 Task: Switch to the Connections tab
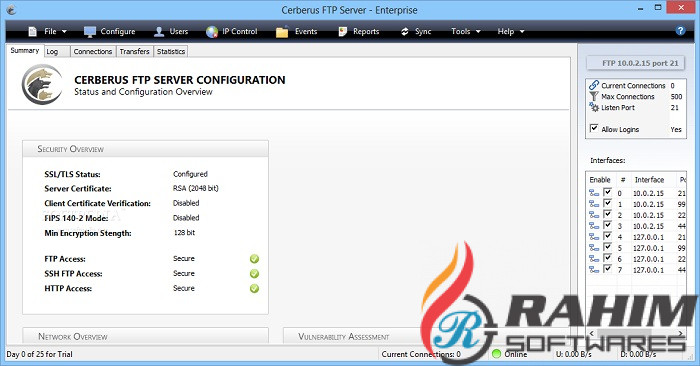pyautogui.click(x=93, y=51)
